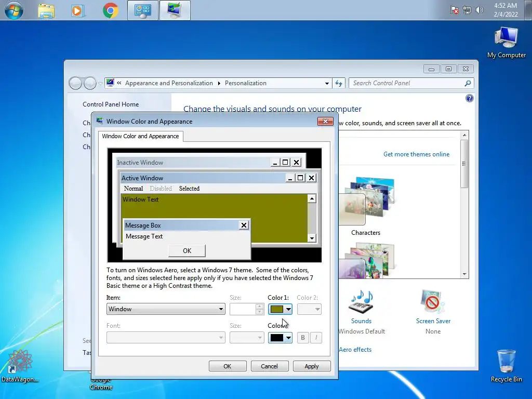
Task: Toggle bold font style button
Action: coord(303,338)
